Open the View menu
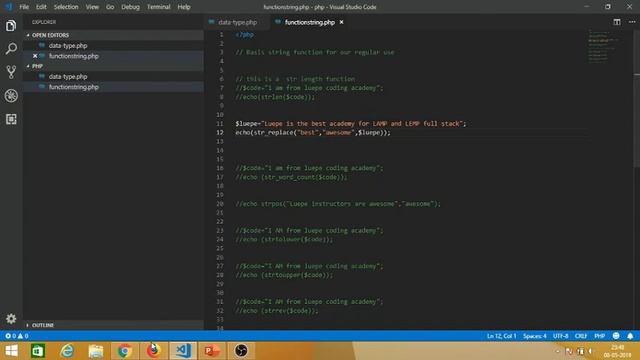 point(92,7)
